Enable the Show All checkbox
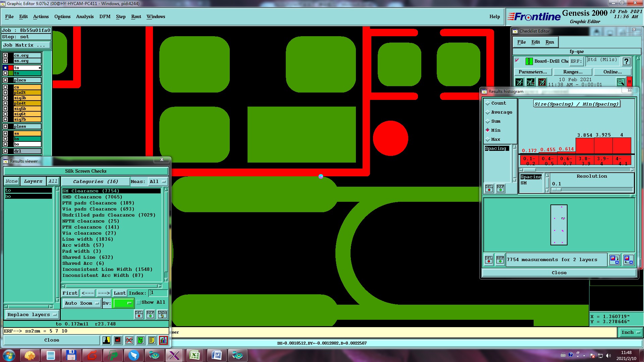 click(x=139, y=302)
